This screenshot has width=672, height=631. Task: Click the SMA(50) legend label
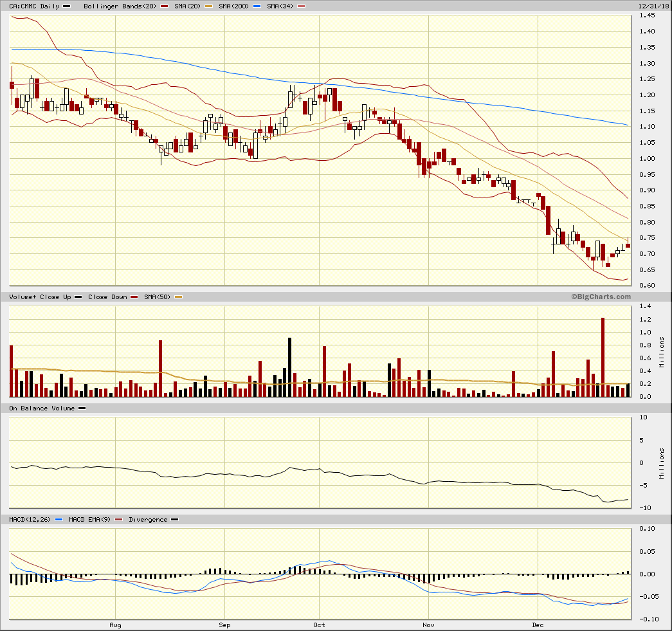158,297
